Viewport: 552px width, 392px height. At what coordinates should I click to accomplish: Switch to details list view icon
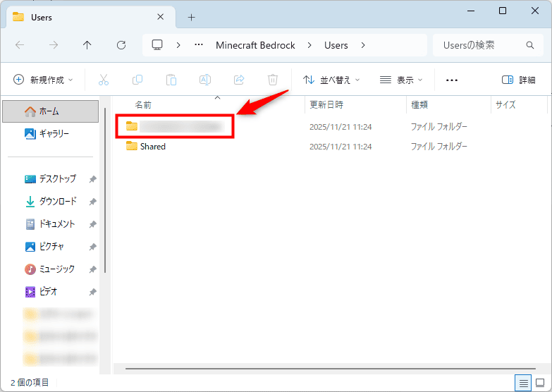click(x=524, y=383)
